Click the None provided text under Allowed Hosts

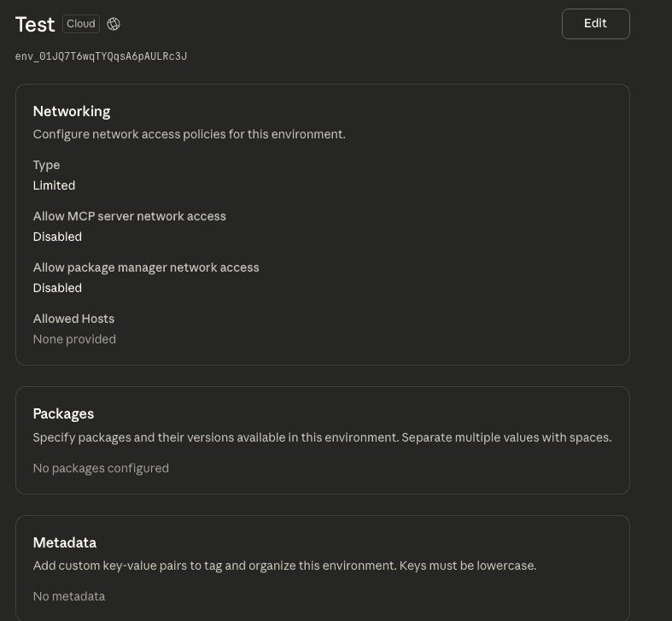pos(74,339)
